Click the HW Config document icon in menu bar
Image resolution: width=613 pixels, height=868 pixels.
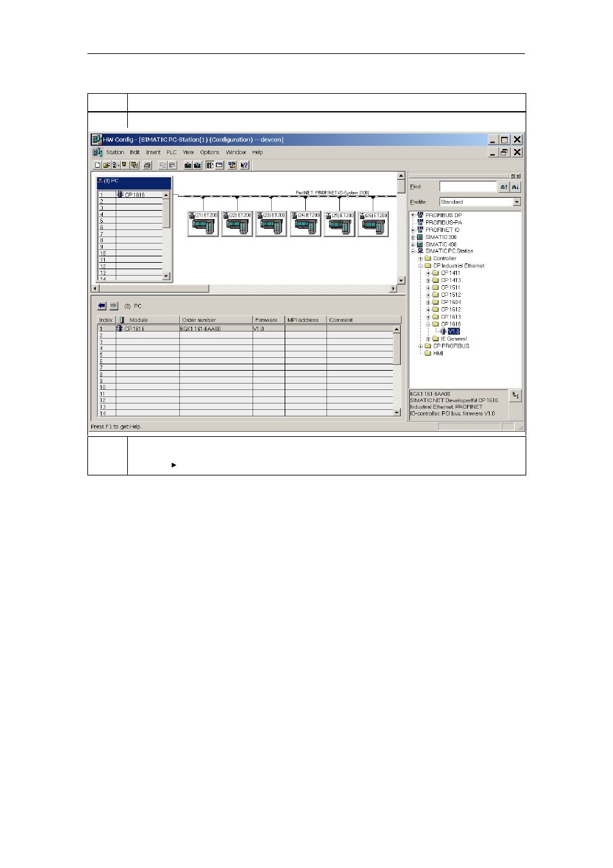point(97,152)
